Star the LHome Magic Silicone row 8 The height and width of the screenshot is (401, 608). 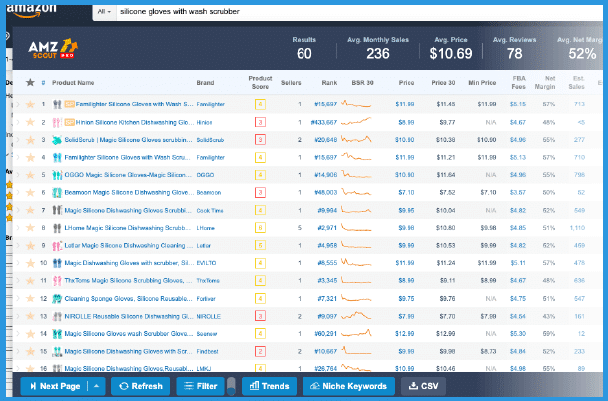(30, 228)
